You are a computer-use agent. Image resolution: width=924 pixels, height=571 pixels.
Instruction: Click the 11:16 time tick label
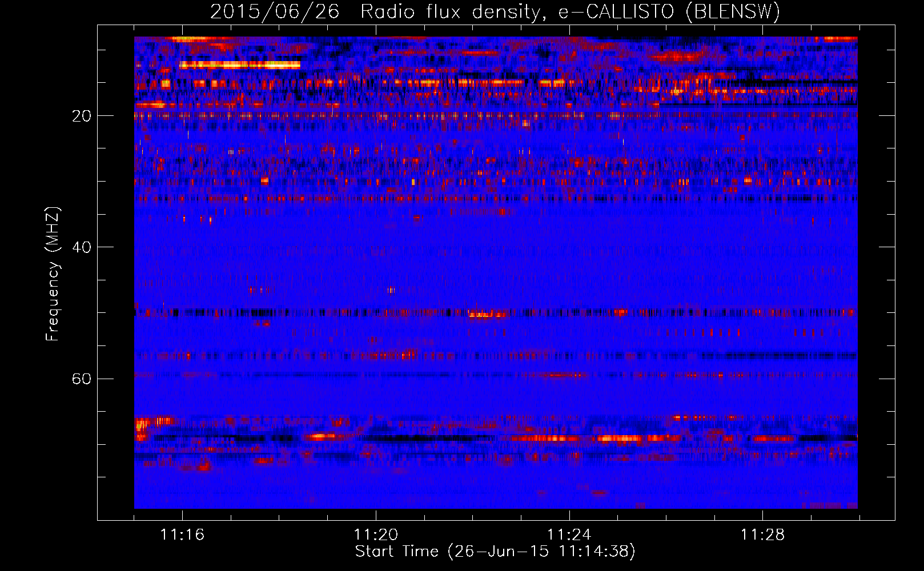tap(182, 535)
